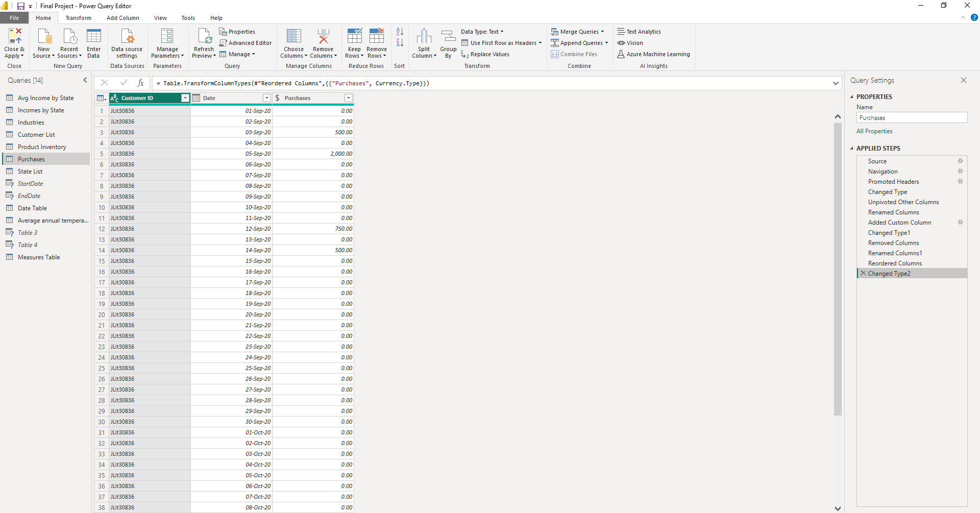
Task: Open Date column filter dropdown
Action: coord(266,98)
